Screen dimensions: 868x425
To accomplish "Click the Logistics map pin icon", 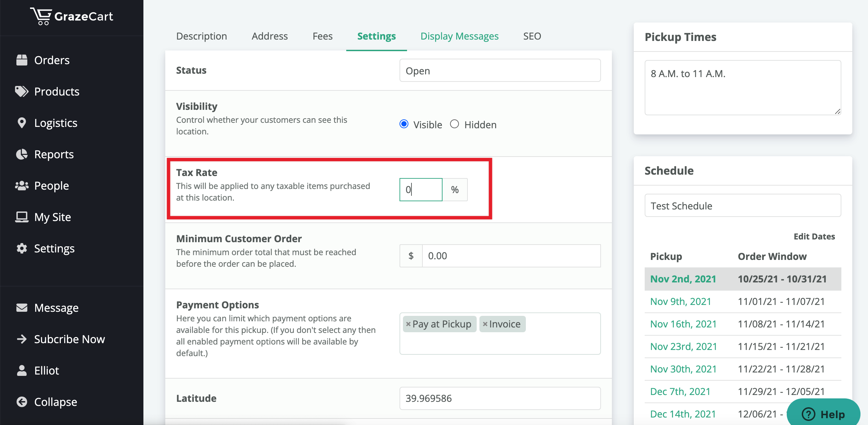I will point(22,123).
